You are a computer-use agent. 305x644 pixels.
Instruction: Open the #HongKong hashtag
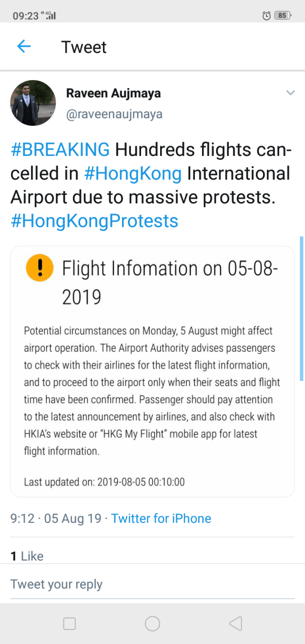(x=132, y=173)
